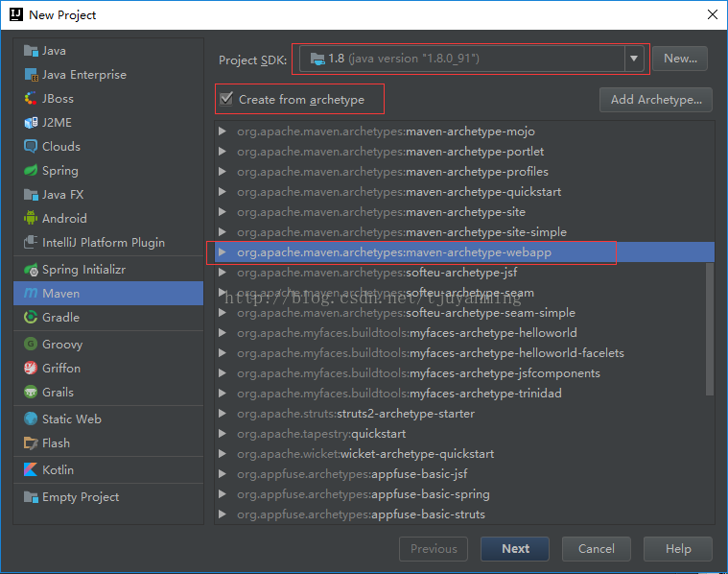This screenshot has height=574, width=728.
Task: Click the Cancel button
Action: (597, 549)
